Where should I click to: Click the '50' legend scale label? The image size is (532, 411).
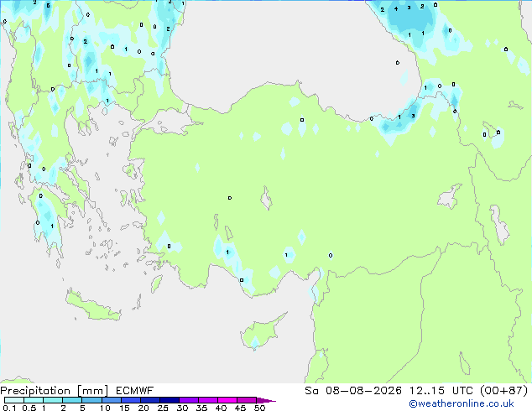259,408
